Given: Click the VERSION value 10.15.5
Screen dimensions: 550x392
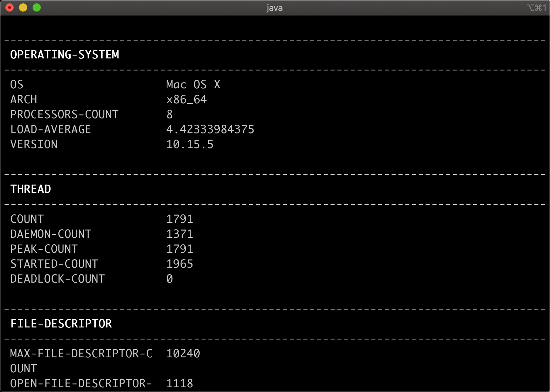Looking at the screenshot, I should click(x=190, y=144).
